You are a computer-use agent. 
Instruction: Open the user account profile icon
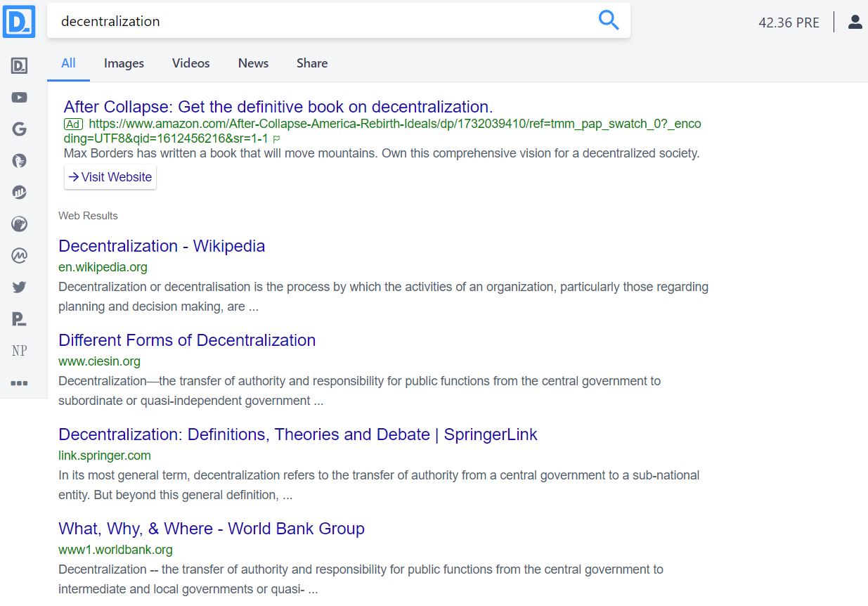pos(855,22)
